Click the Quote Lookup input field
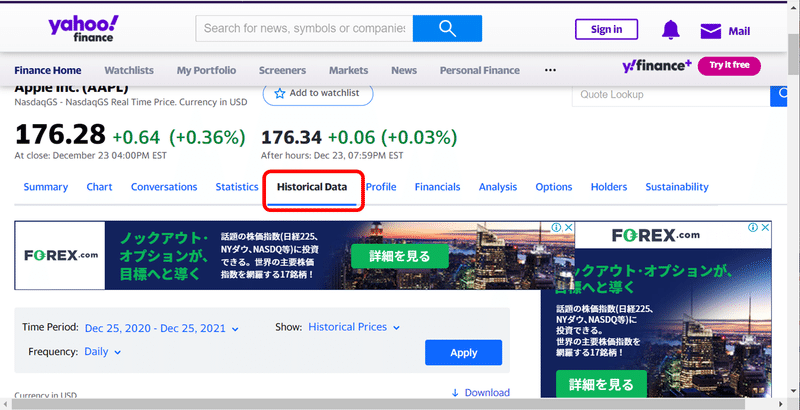Viewport: 800px width, 410px height. tap(671, 94)
